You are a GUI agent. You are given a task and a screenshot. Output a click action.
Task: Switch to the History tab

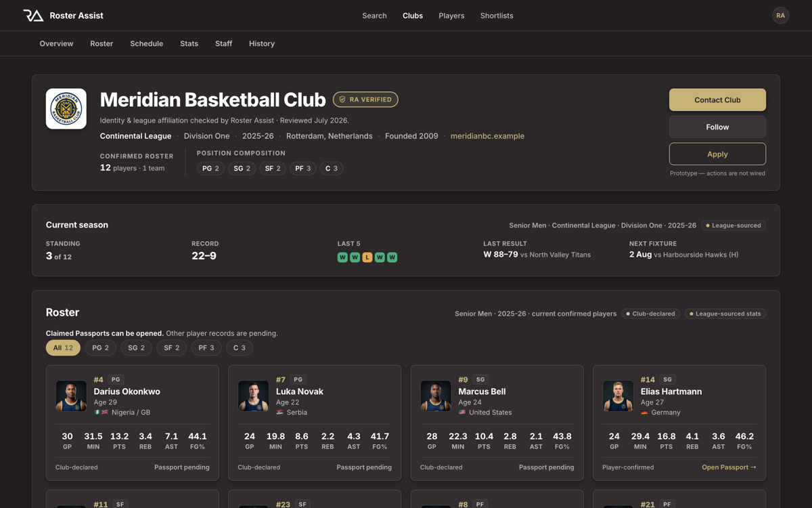click(x=262, y=43)
